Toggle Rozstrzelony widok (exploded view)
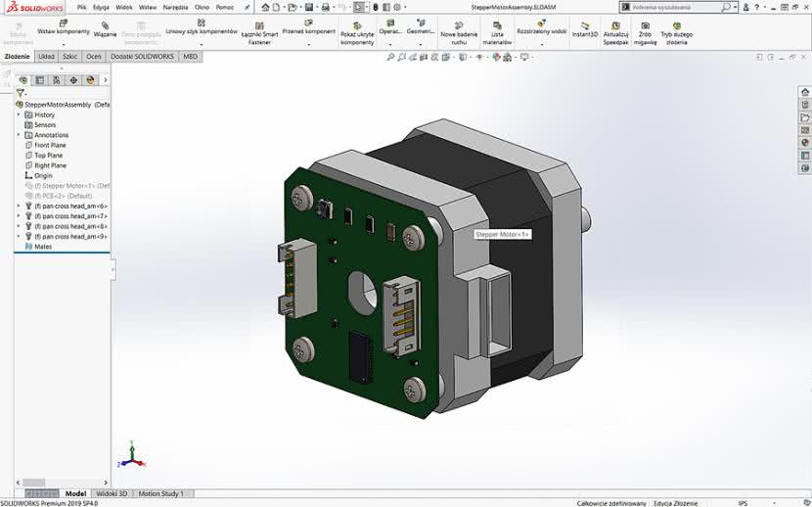This screenshot has width=812, height=507. [x=541, y=22]
